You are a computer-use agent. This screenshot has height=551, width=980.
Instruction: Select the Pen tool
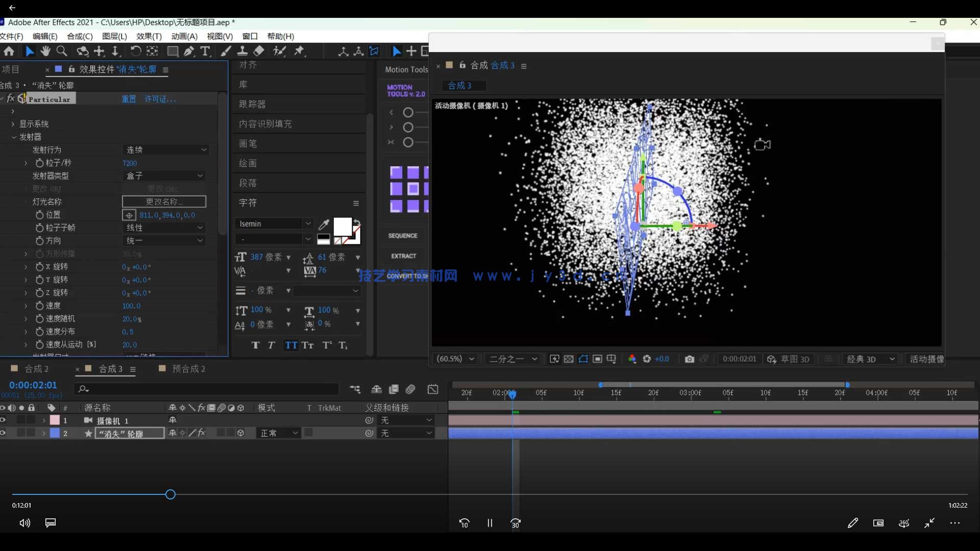point(189,51)
